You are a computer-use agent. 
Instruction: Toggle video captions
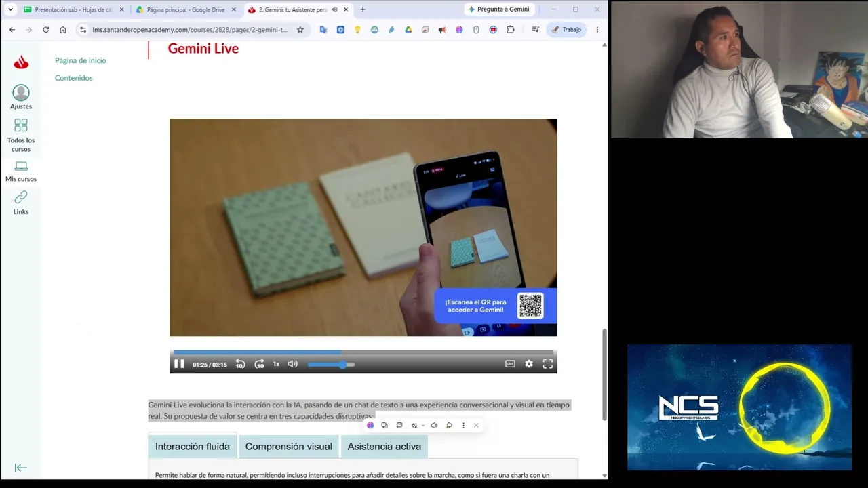(x=510, y=364)
